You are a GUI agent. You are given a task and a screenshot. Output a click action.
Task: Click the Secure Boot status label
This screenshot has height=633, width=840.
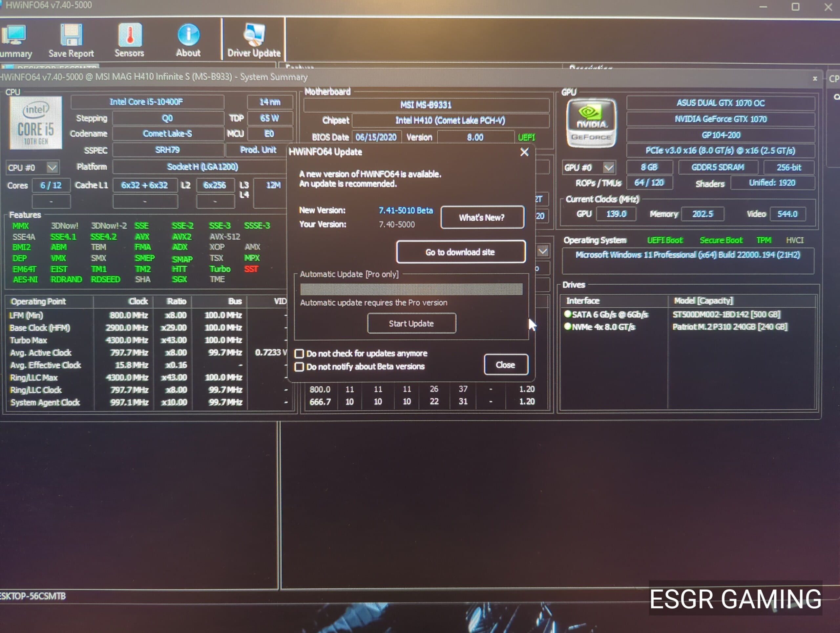721,241
